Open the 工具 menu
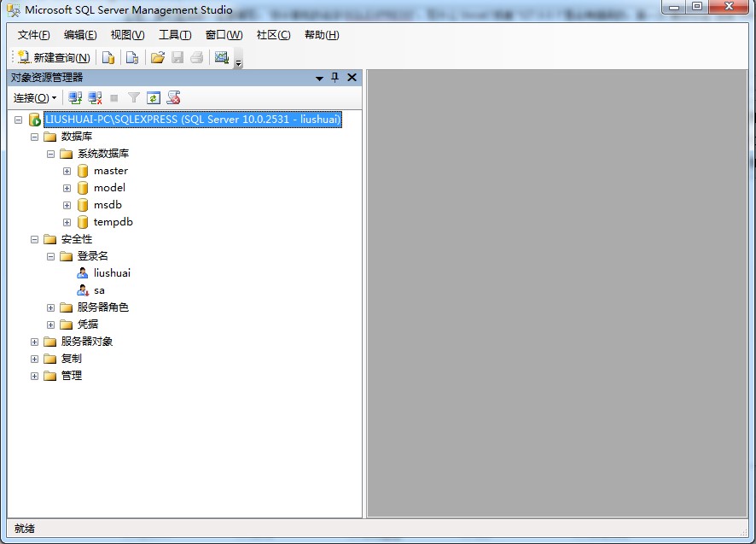The image size is (756, 544). click(x=174, y=35)
